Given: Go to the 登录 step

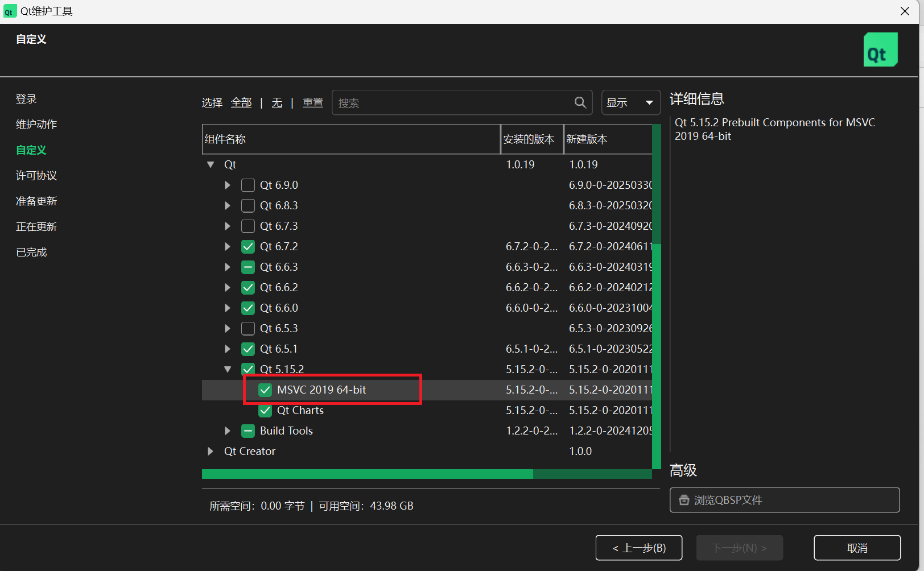Looking at the screenshot, I should coord(26,99).
